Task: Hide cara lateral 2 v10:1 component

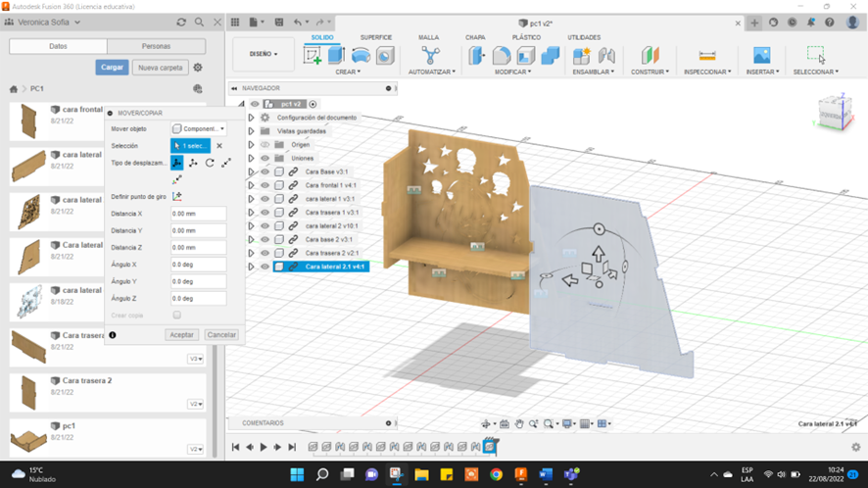Action: pos(265,226)
